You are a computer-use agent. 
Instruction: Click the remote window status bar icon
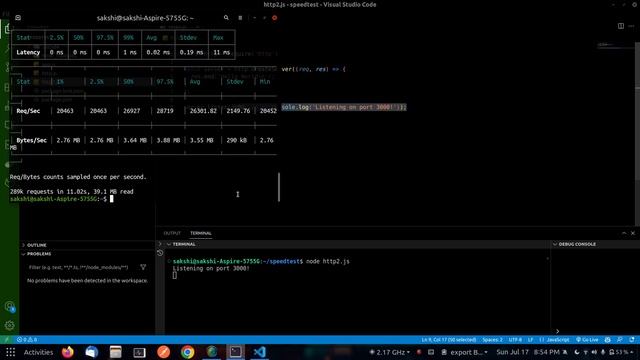(6, 340)
